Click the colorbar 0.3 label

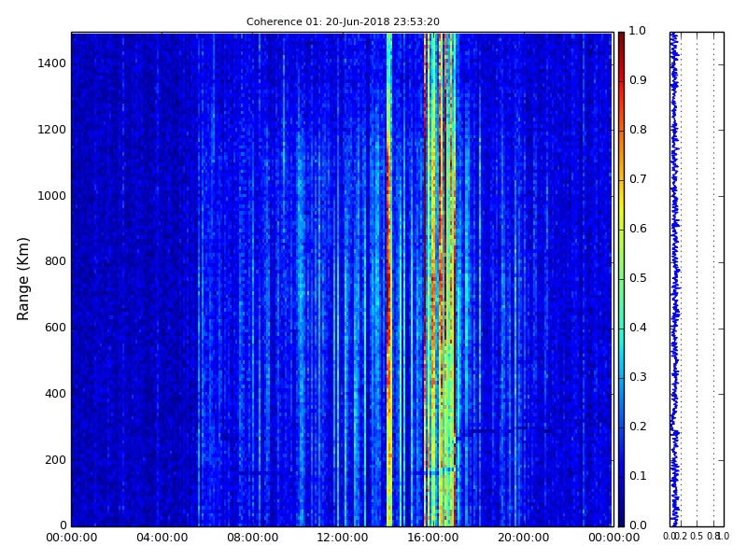[x=638, y=377]
